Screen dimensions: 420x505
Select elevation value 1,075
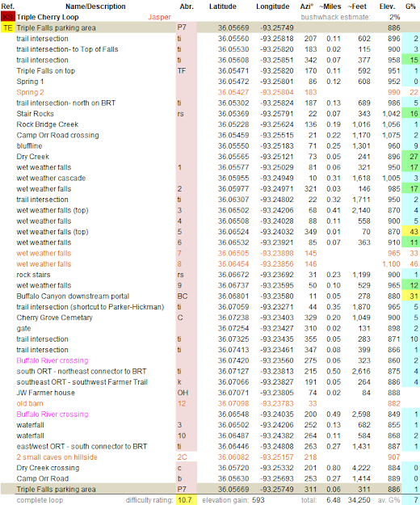coord(391,135)
